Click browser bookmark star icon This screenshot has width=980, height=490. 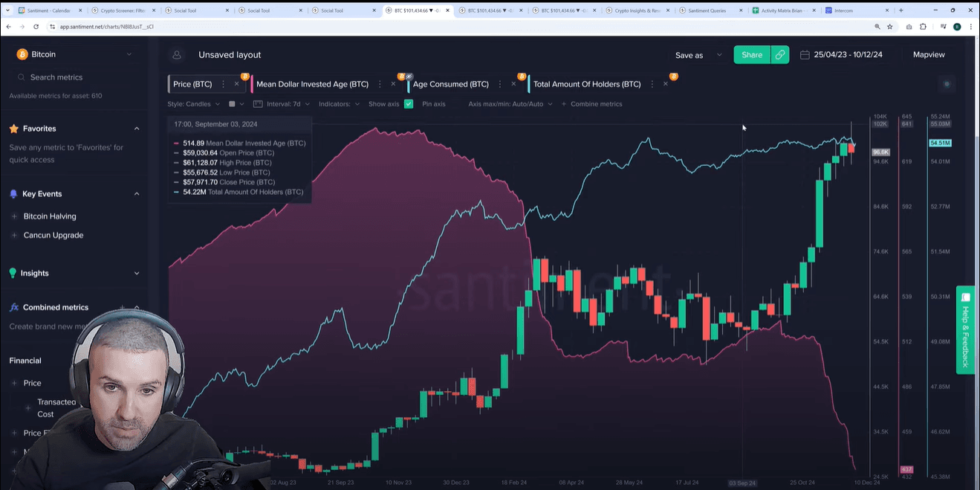pos(889,27)
